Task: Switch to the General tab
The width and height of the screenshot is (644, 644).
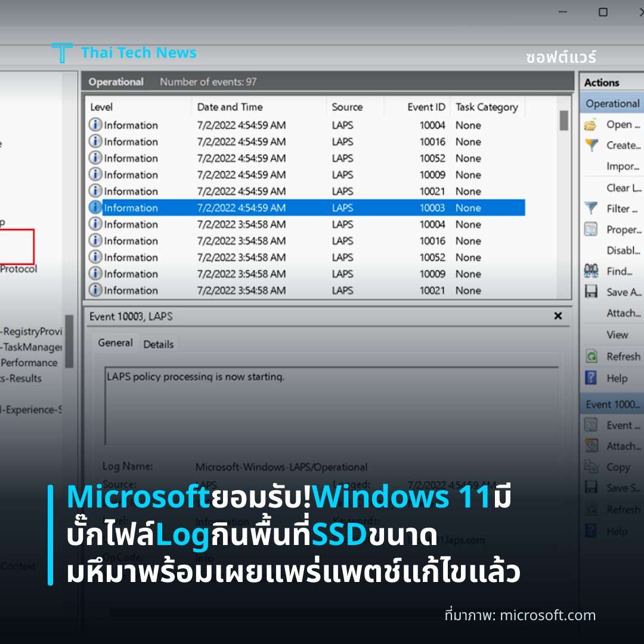Action: pos(115,343)
